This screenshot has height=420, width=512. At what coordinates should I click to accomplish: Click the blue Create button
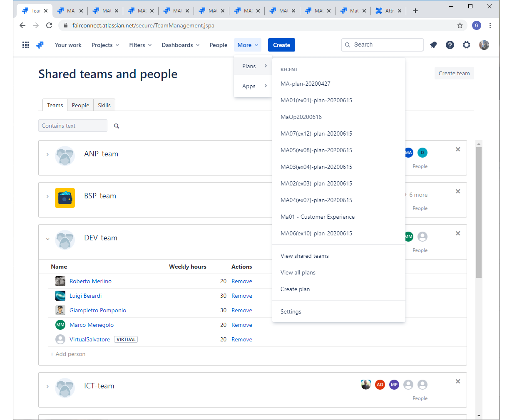281,45
